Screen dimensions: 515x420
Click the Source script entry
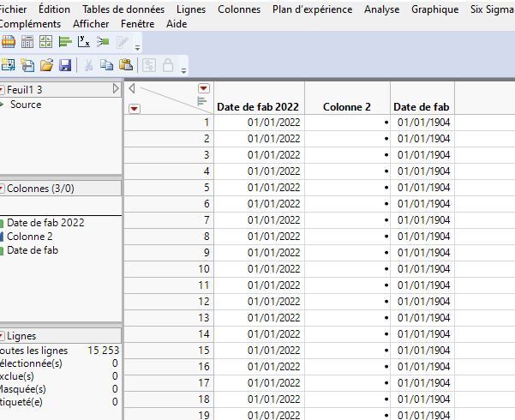26,105
